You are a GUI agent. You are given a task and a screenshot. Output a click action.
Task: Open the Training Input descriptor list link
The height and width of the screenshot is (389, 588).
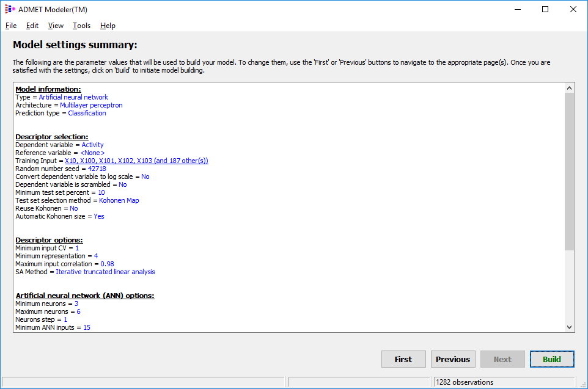pyautogui.click(x=136, y=161)
